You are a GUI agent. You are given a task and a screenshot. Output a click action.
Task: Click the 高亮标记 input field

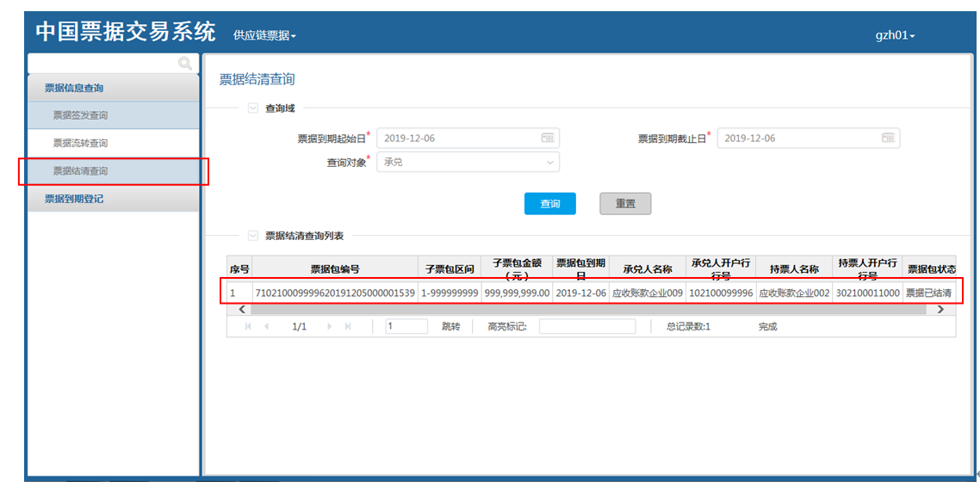click(586, 327)
